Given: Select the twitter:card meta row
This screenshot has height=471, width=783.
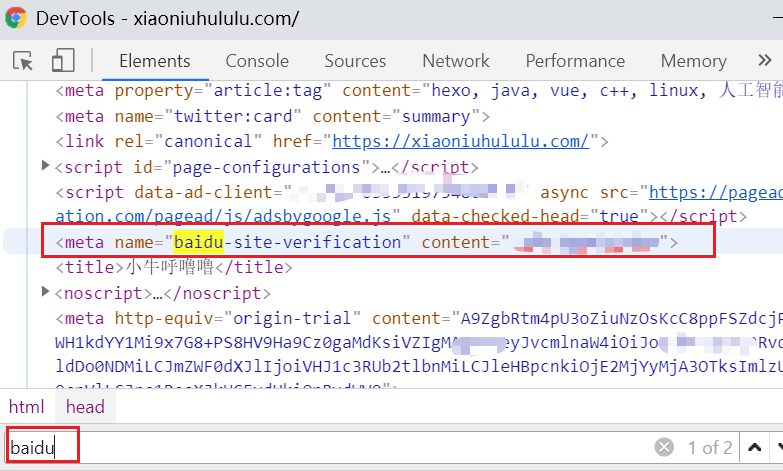Looking at the screenshot, I should tap(273, 116).
